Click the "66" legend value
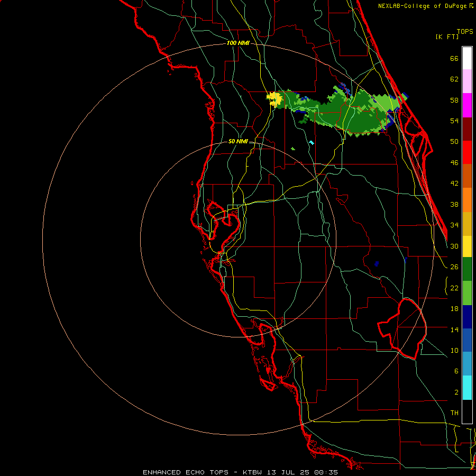Viewport: 476px width, 476px height. (454, 59)
